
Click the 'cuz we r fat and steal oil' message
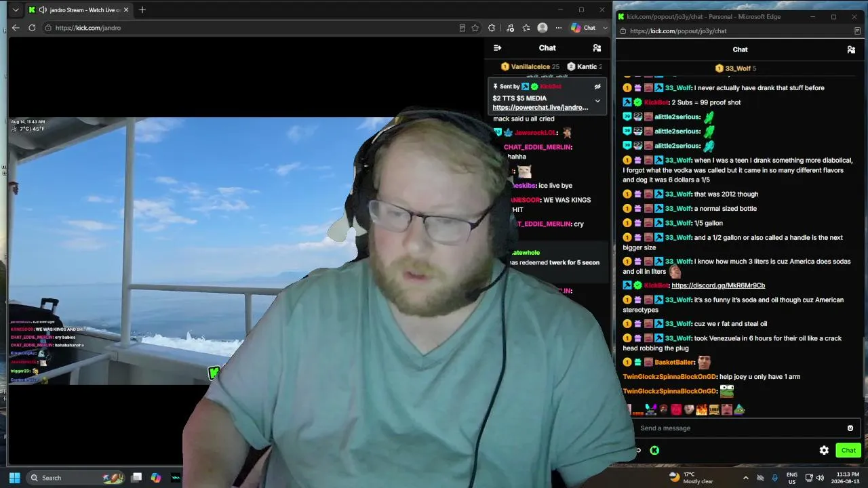tap(730, 324)
